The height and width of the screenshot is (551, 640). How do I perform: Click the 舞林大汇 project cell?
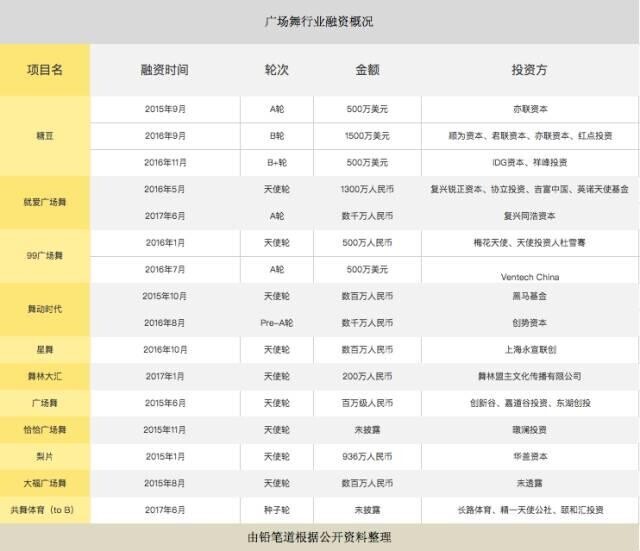45,376
